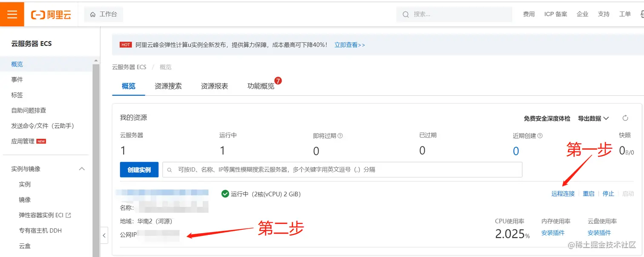Open the 工单 menu
Image resolution: width=644 pixels, height=257 pixels.
pyautogui.click(x=625, y=14)
